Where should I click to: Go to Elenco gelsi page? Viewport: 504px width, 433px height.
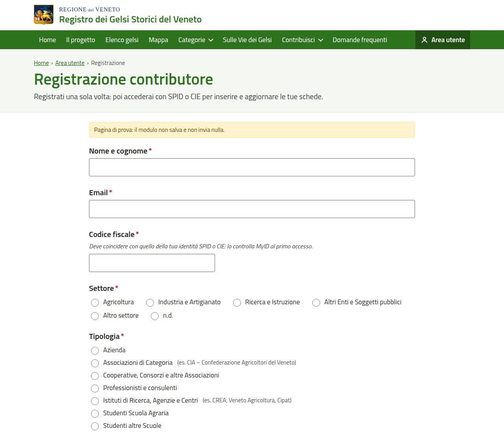pyautogui.click(x=122, y=40)
